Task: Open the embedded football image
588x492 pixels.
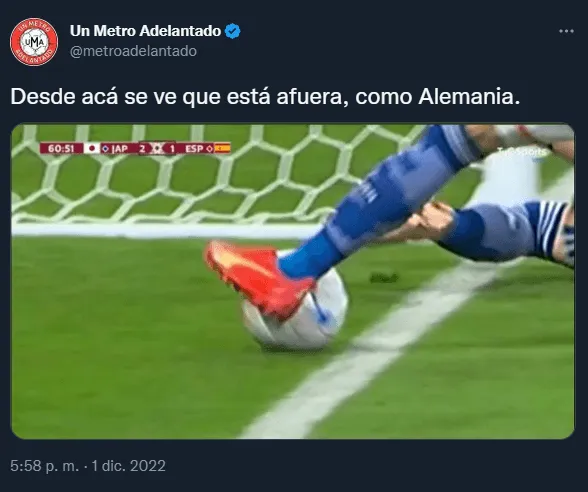Action: coord(292,281)
